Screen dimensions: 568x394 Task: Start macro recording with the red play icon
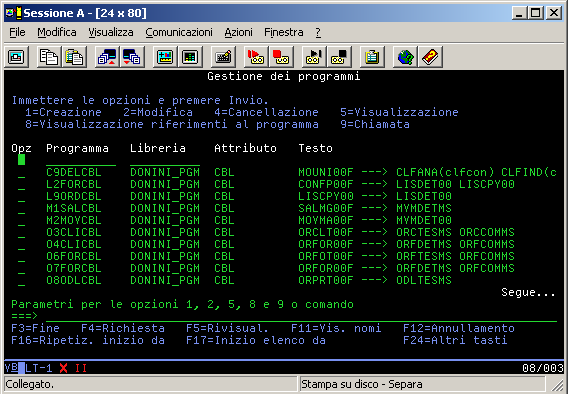(256, 57)
